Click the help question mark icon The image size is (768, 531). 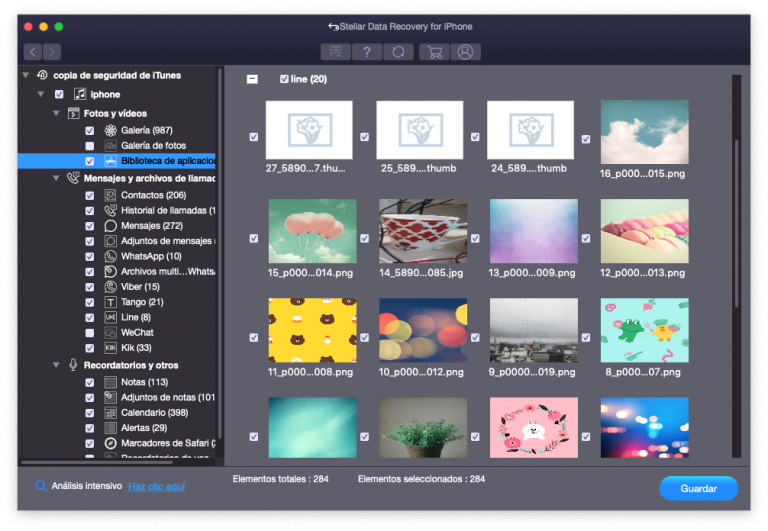point(368,52)
